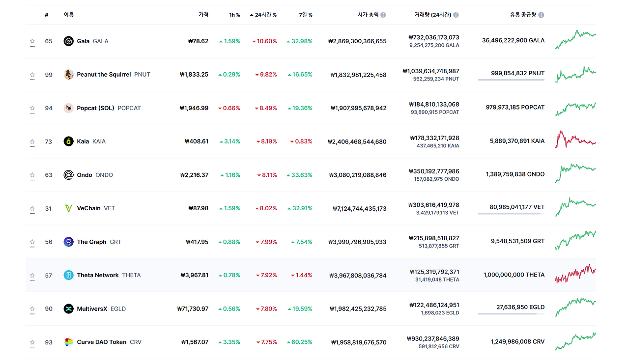
Task: Click the circulating supply info icon
Action: click(x=542, y=15)
